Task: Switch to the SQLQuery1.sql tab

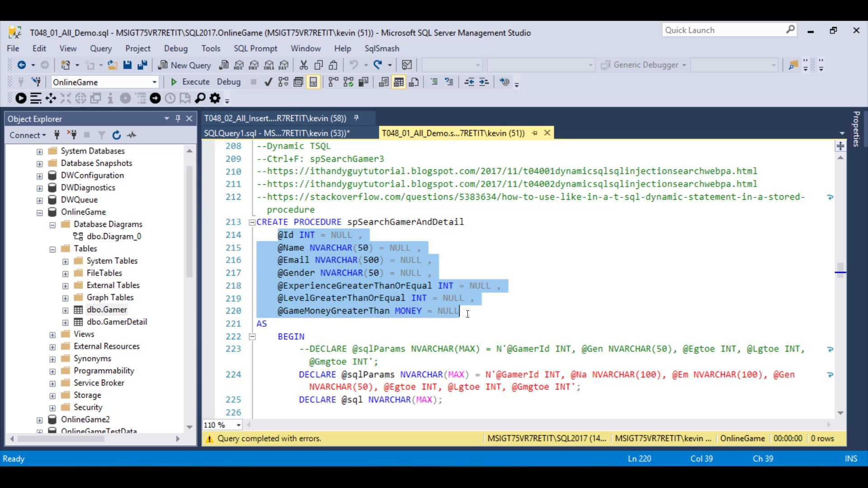Action: pyautogui.click(x=276, y=133)
